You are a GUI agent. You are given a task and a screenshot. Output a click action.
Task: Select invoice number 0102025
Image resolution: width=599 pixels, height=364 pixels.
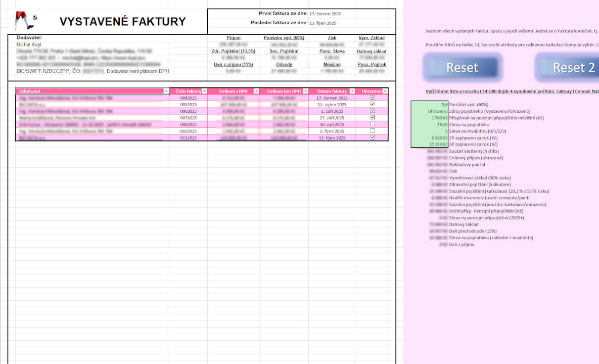[x=189, y=131]
